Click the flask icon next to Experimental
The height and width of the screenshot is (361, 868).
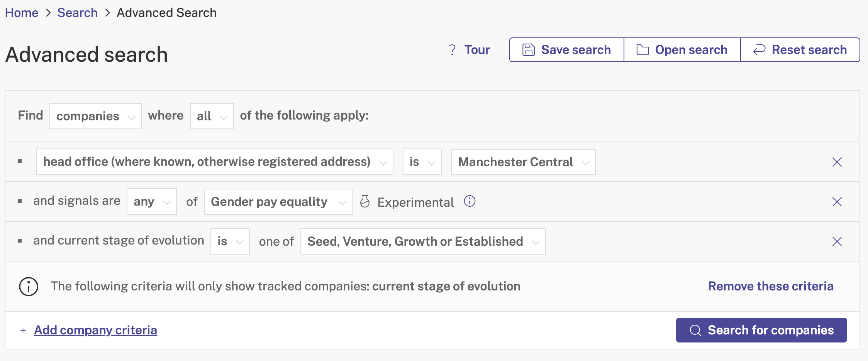tap(365, 201)
